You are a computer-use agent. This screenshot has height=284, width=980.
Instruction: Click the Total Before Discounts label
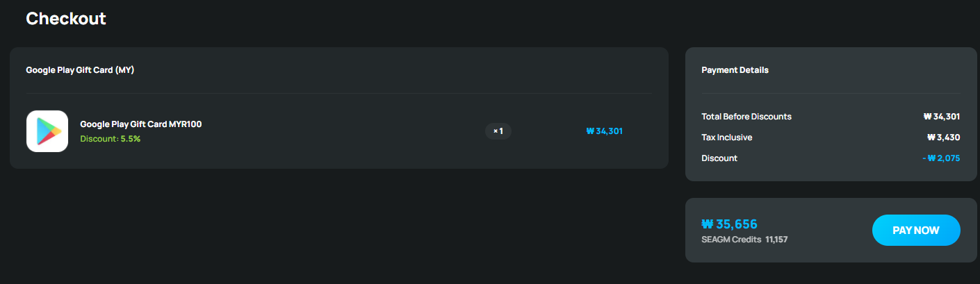746,117
